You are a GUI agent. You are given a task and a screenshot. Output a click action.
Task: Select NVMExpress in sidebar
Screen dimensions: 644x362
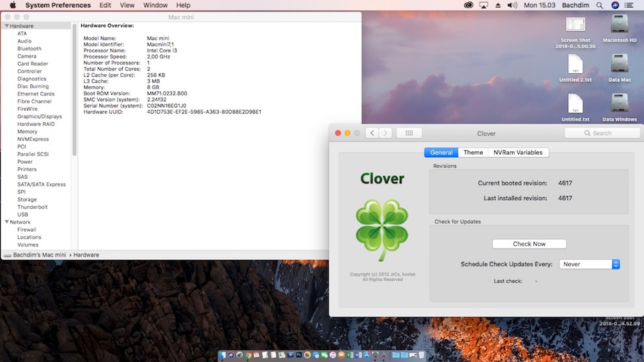click(33, 139)
